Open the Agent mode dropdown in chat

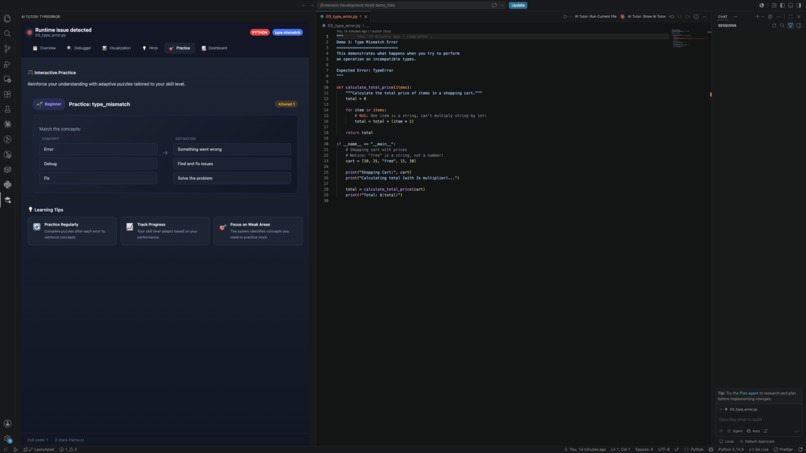pyautogui.click(x=735, y=431)
